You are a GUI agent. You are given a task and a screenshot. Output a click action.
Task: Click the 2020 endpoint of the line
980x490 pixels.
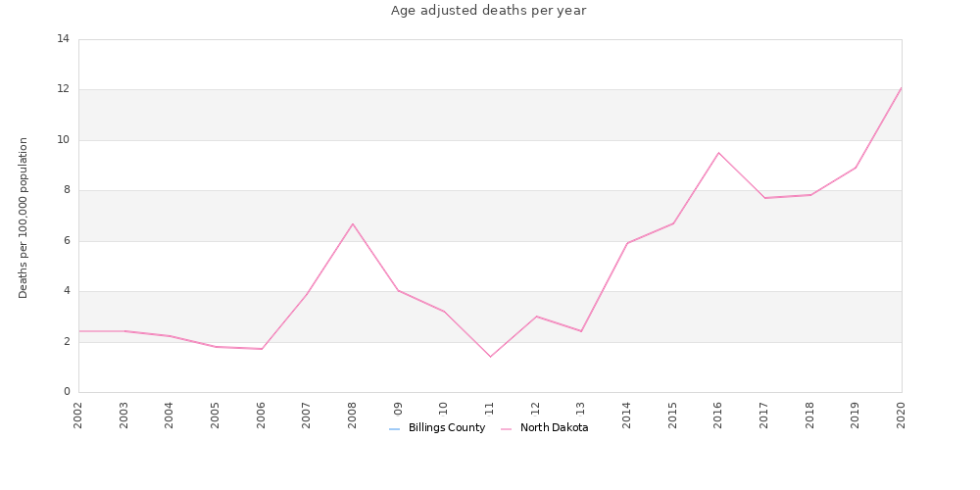pyautogui.click(x=901, y=88)
